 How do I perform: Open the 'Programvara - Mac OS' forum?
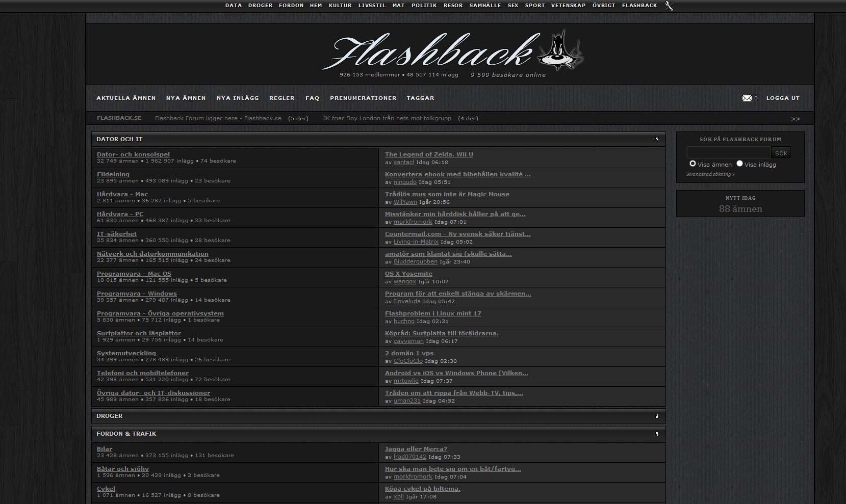[134, 274]
